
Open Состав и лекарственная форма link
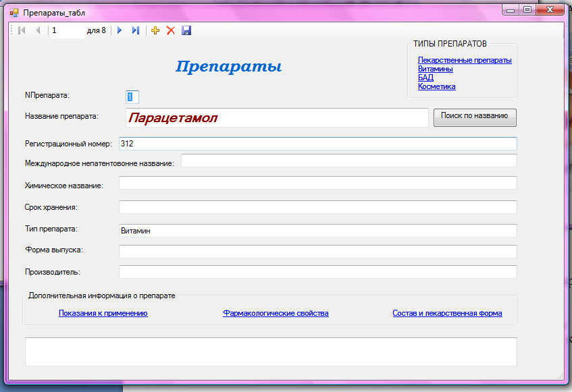coord(447,313)
